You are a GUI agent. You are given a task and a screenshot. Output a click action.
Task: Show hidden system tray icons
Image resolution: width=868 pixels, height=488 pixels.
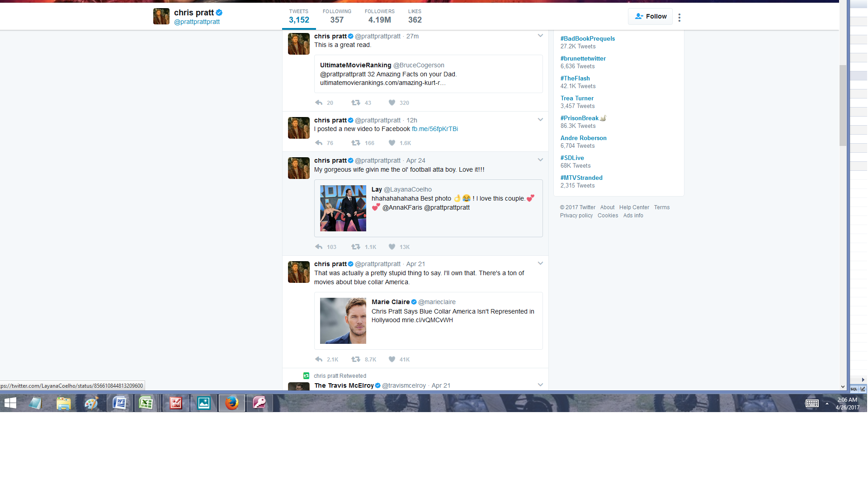point(827,404)
